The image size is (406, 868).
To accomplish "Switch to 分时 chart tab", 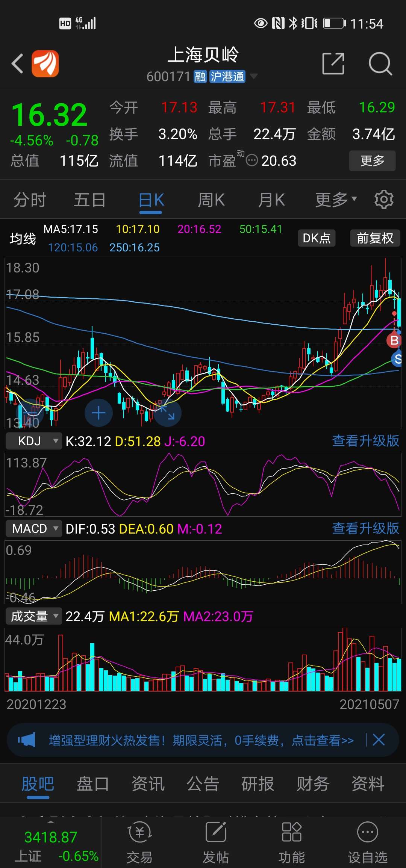I will (x=30, y=200).
